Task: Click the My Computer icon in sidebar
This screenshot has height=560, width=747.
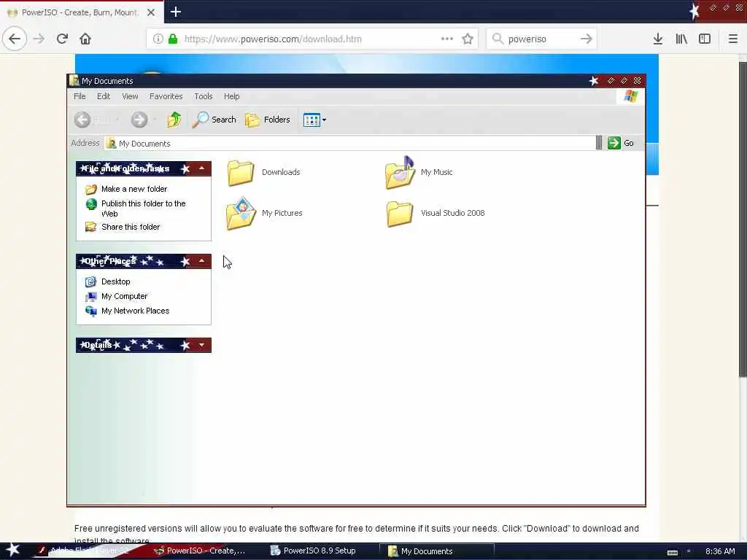Action: coord(90,297)
